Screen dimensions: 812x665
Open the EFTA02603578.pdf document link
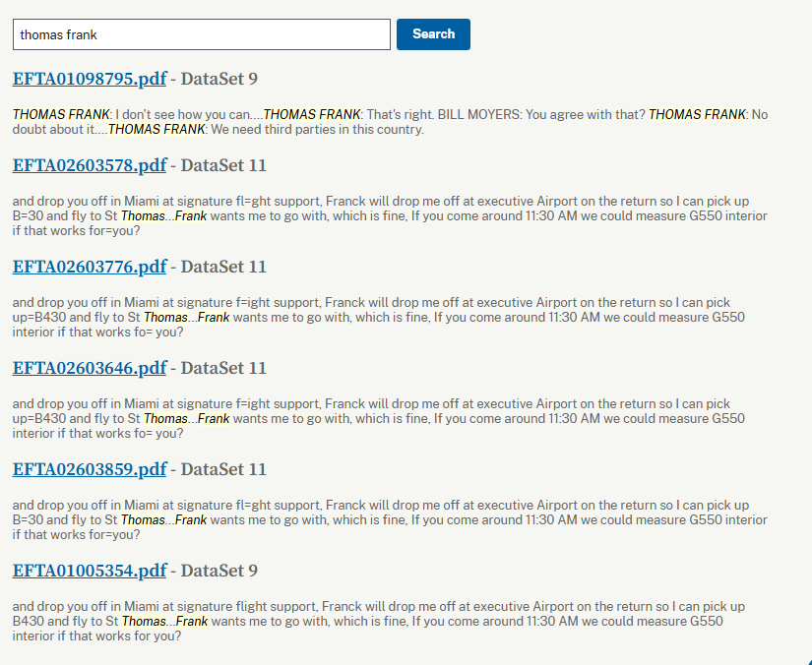[90, 165]
